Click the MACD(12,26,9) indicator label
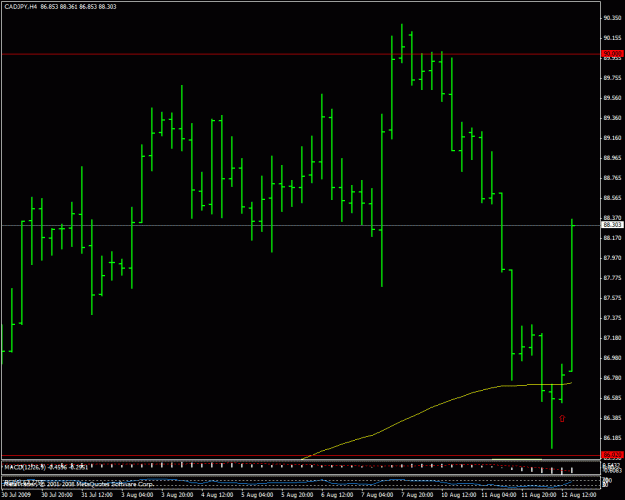The image size is (625, 500). click(x=25, y=467)
